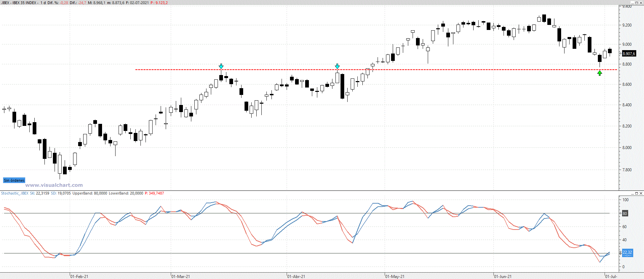Click the 'P: 9.123,2' value in chart header
Screen dimensions: 644x279
[x=159, y=3]
